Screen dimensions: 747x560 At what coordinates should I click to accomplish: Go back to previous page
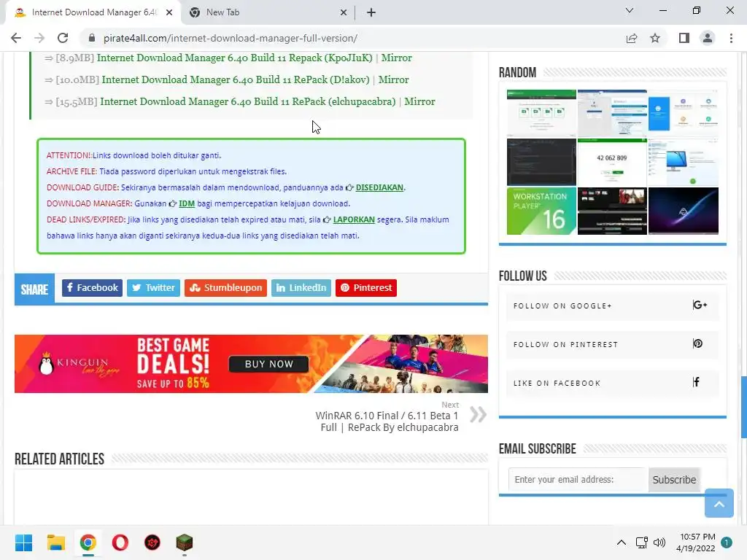click(16, 38)
